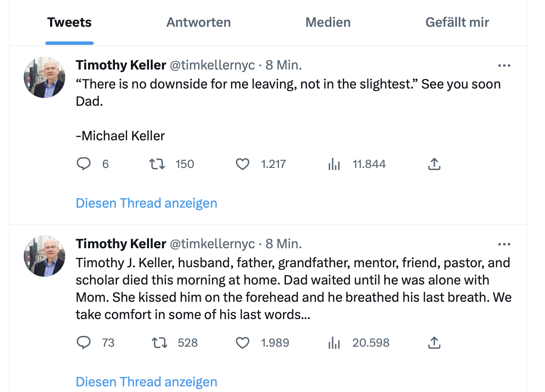Like the 'See you soon Dad' tweet
The width and height of the screenshot is (545, 392).
[x=243, y=164]
